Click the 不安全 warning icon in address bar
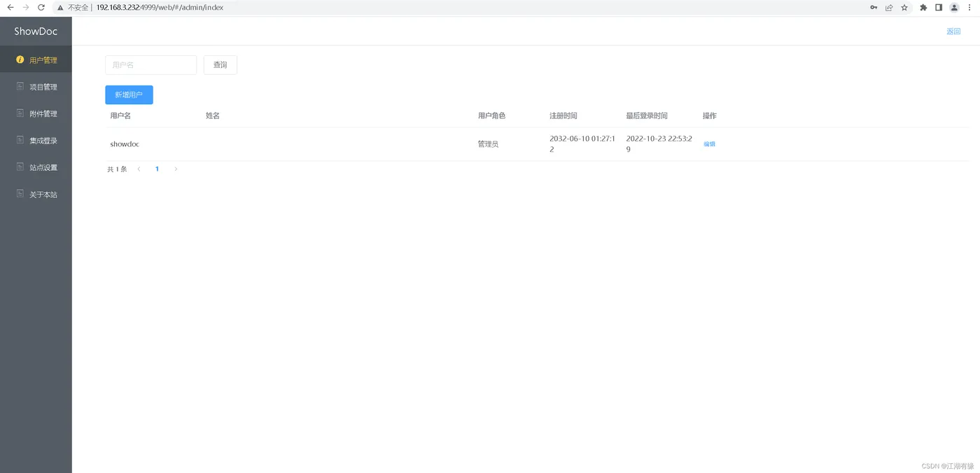Image resolution: width=980 pixels, height=473 pixels. (x=61, y=8)
